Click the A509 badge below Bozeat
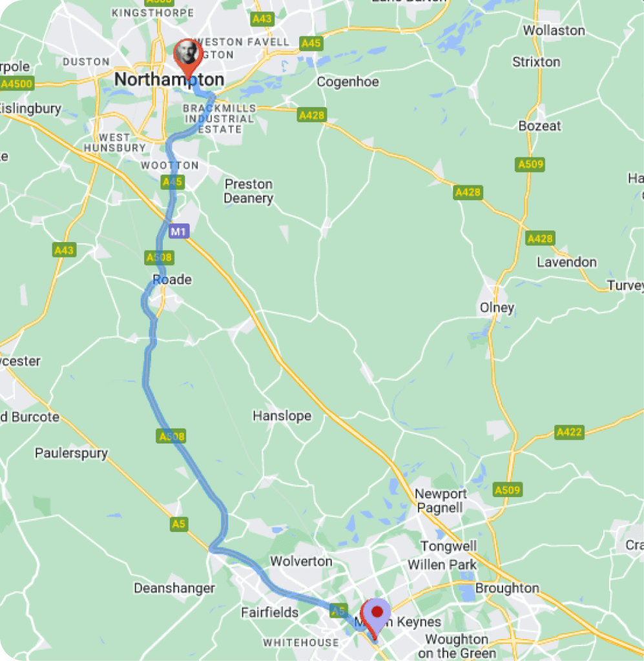The width and height of the screenshot is (644, 661). tap(530, 164)
